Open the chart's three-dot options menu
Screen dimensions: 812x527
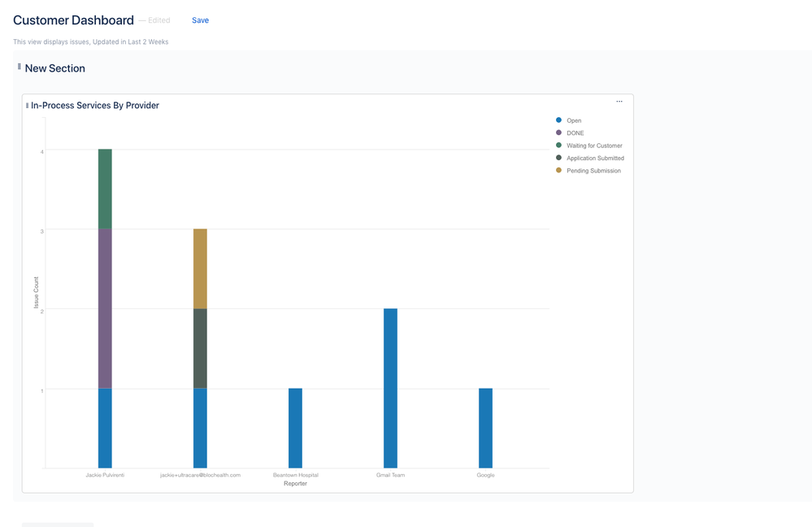pyautogui.click(x=619, y=102)
